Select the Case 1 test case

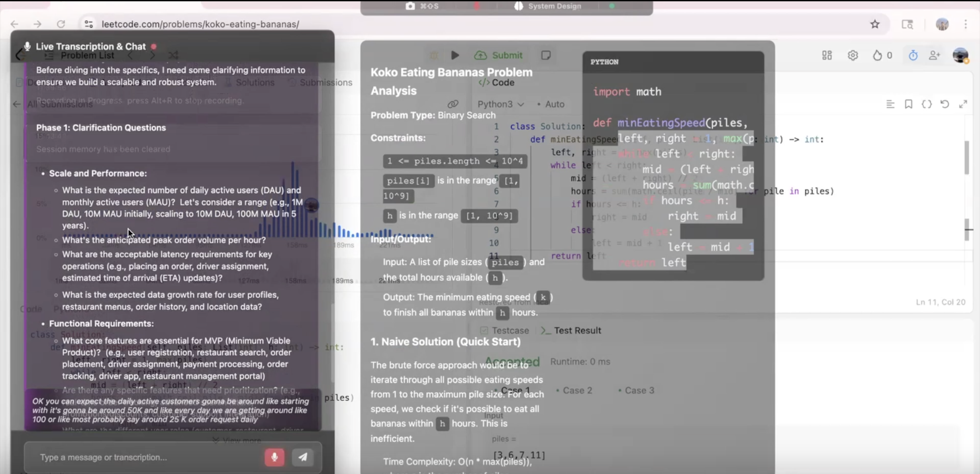pos(512,390)
